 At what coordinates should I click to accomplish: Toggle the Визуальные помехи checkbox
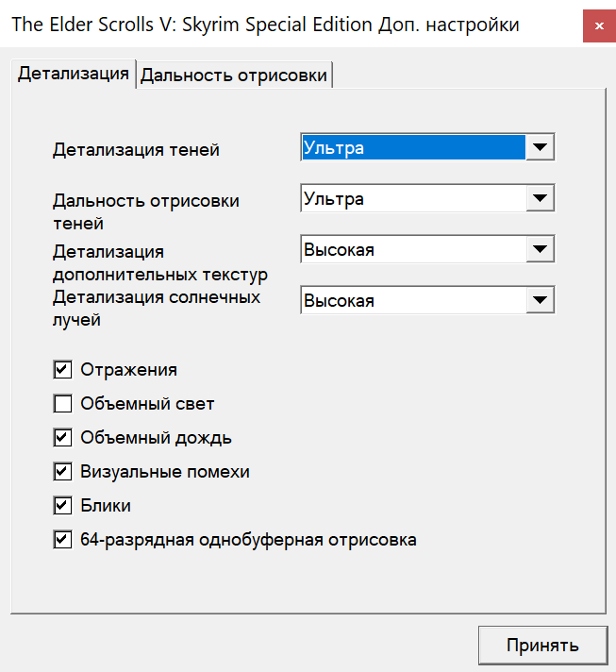coord(63,472)
